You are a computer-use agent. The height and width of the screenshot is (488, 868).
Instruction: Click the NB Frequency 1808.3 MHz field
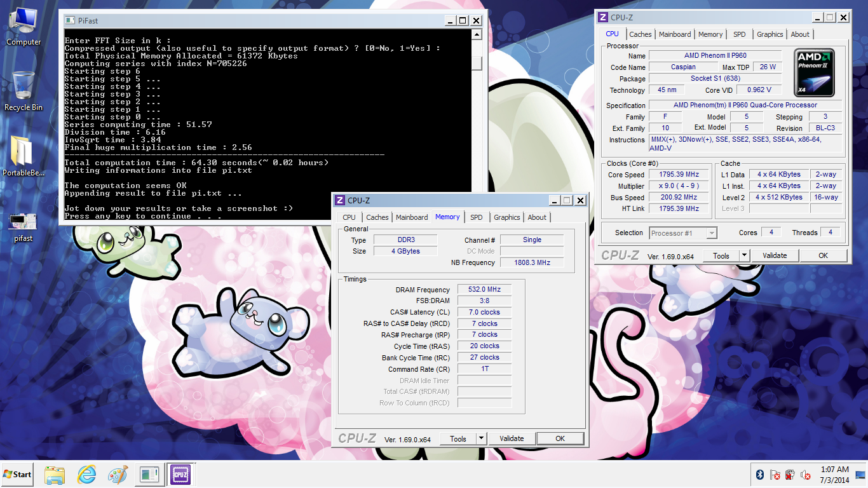click(532, 262)
